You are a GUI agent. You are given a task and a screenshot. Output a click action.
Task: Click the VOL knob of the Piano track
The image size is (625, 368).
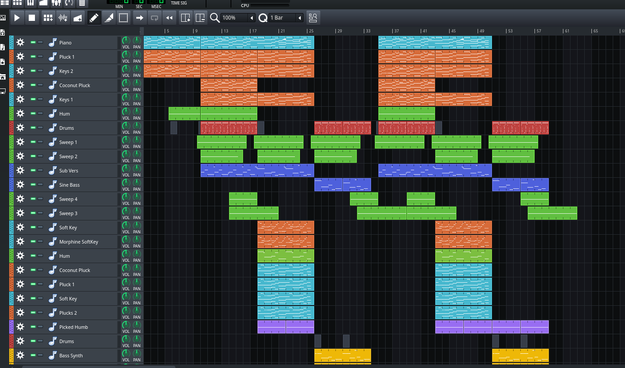coord(126,41)
